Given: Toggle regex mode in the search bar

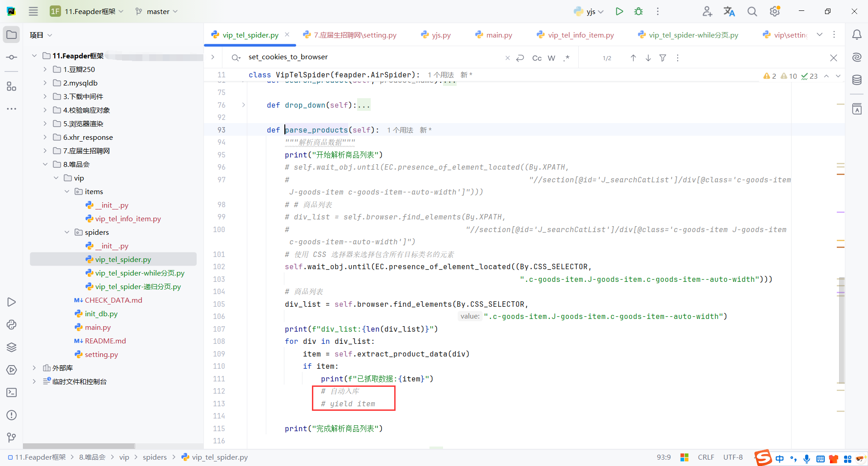Looking at the screenshot, I should [566, 58].
